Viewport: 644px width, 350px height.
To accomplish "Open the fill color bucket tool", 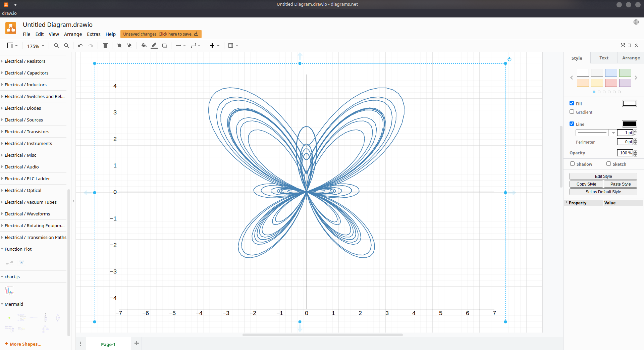I will pos(144,46).
